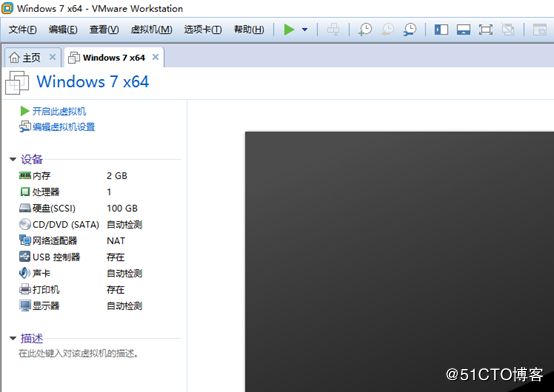The image size is (554, 392).
Task: Click the console view icon at toolbar end
Action: pos(540,30)
